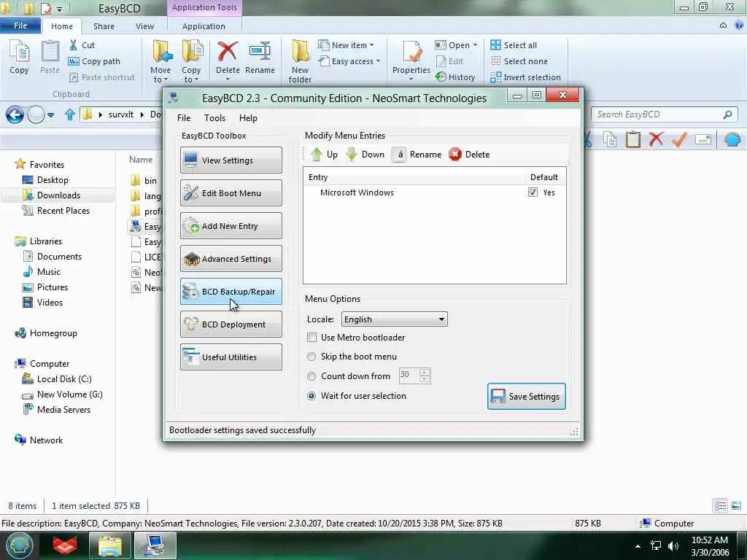
Task: Click Paste icon in Explorer ribbon
Action: (x=50, y=57)
